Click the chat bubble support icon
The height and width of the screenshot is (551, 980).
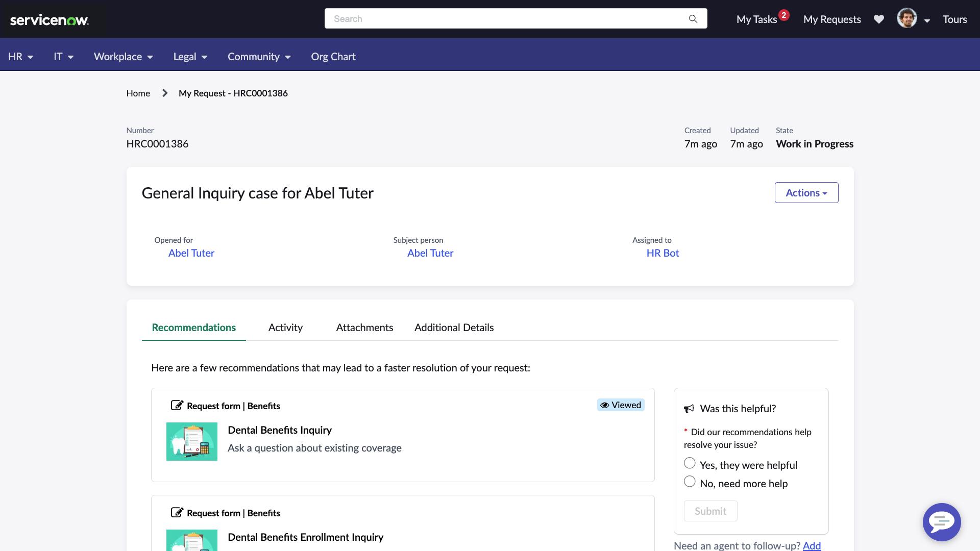(942, 521)
